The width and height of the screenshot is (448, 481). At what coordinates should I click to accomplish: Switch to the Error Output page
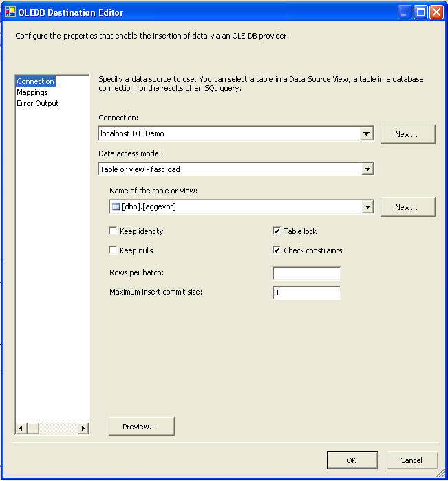click(38, 103)
